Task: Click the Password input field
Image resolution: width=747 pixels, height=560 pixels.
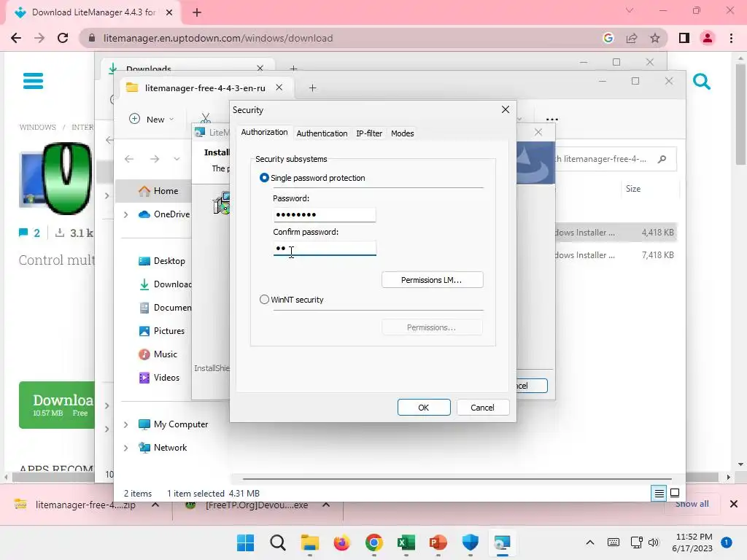Action: (325, 215)
